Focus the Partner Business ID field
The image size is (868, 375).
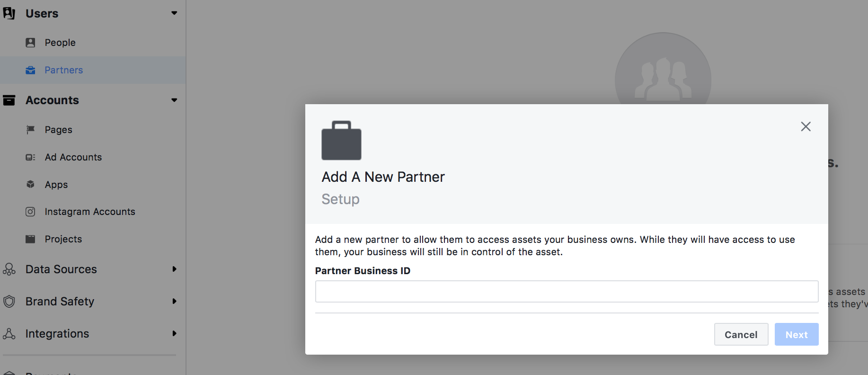click(567, 291)
